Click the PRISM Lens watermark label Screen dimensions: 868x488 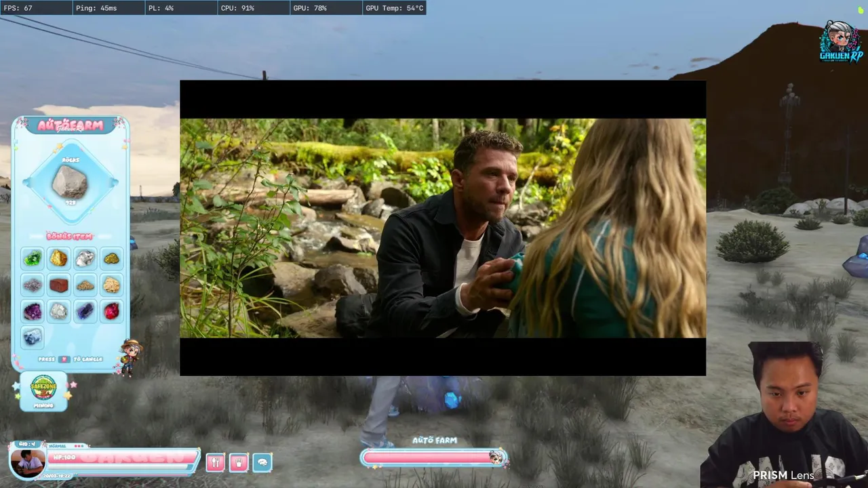pos(783,475)
